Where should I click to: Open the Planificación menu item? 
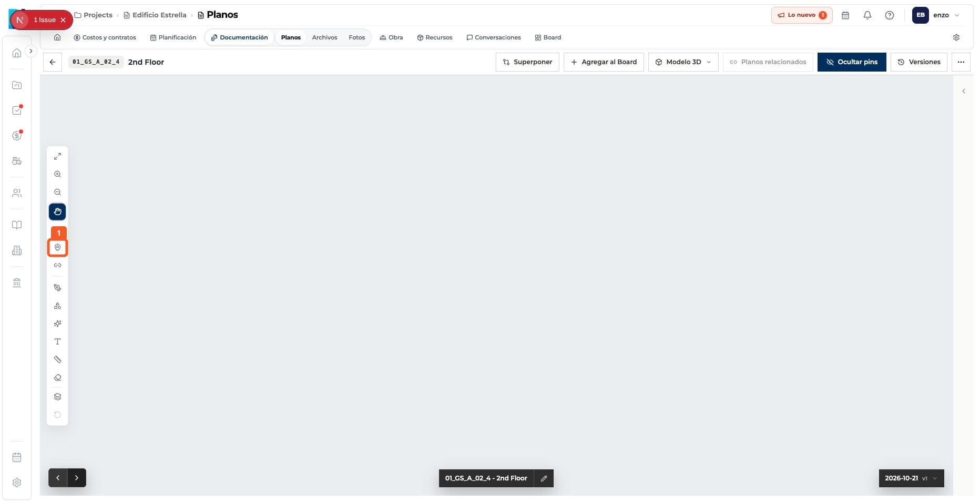pyautogui.click(x=173, y=37)
